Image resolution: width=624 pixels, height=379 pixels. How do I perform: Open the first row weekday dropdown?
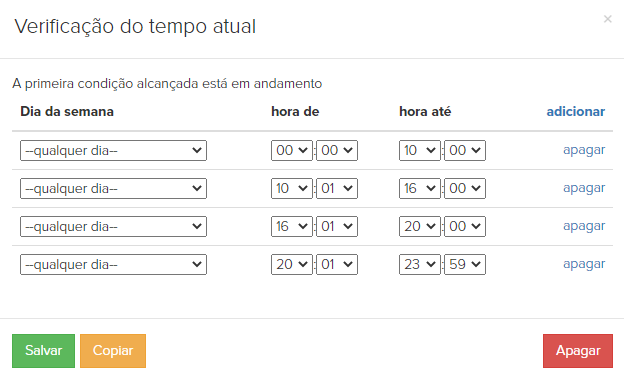pos(113,150)
